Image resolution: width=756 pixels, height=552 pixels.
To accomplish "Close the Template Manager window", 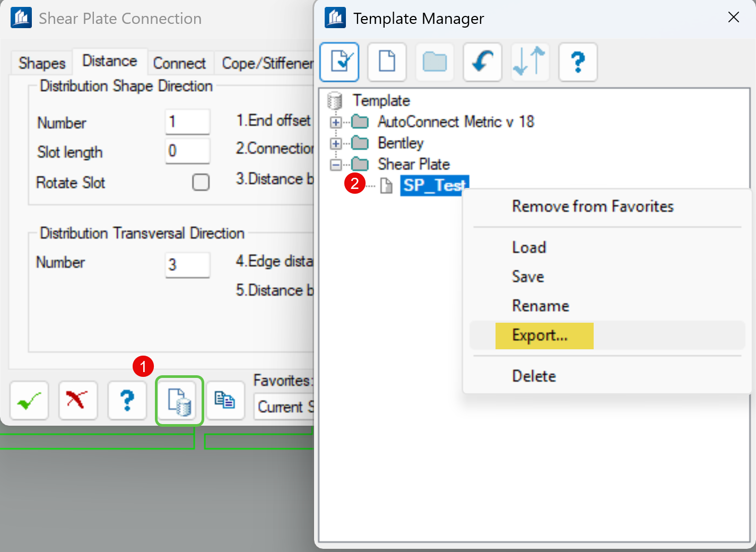I will tap(734, 17).
